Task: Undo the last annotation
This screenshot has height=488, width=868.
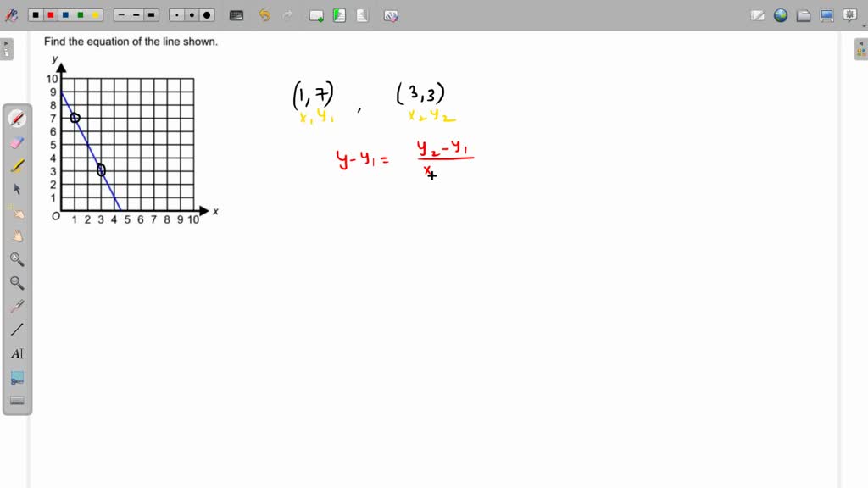Action: 264,14
